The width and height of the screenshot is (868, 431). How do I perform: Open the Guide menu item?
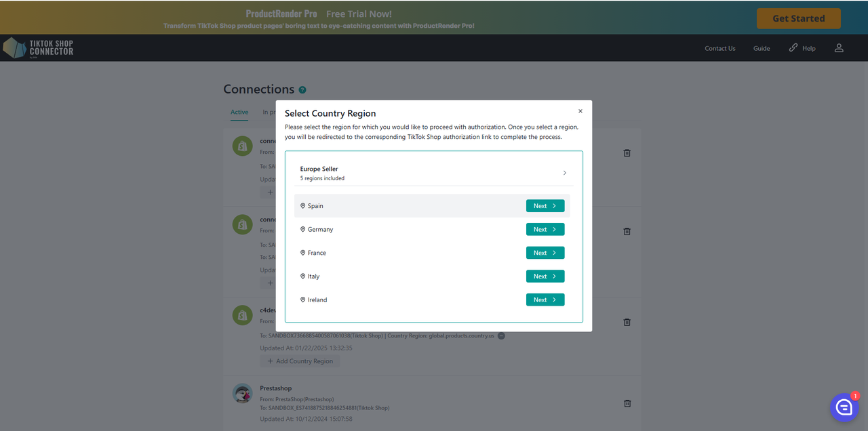[x=762, y=48]
